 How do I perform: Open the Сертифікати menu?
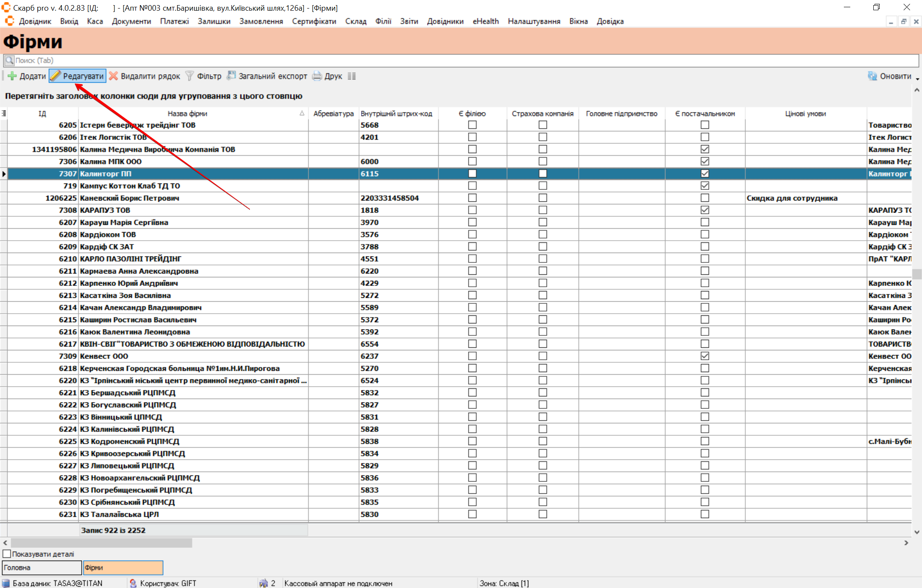(314, 21)
